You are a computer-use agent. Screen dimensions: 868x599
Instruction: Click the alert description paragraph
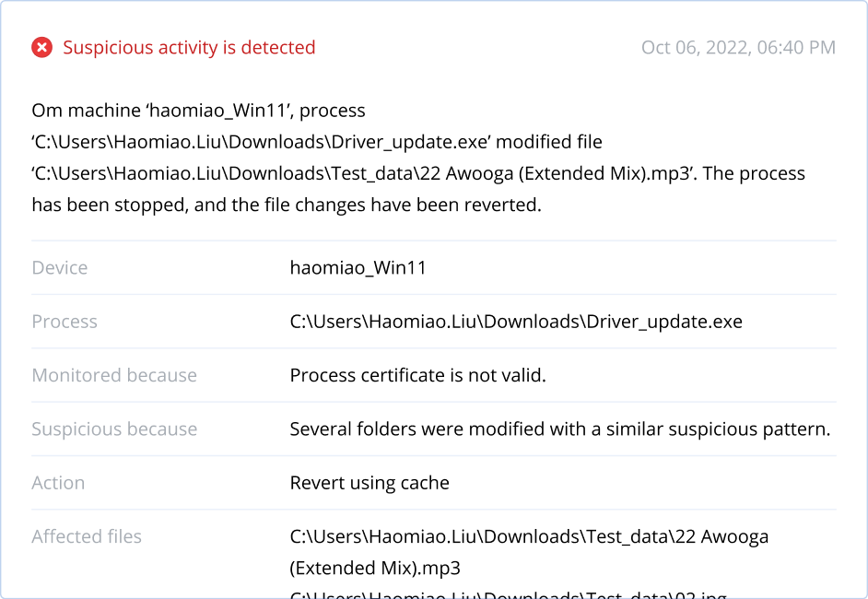pos(415,157)
